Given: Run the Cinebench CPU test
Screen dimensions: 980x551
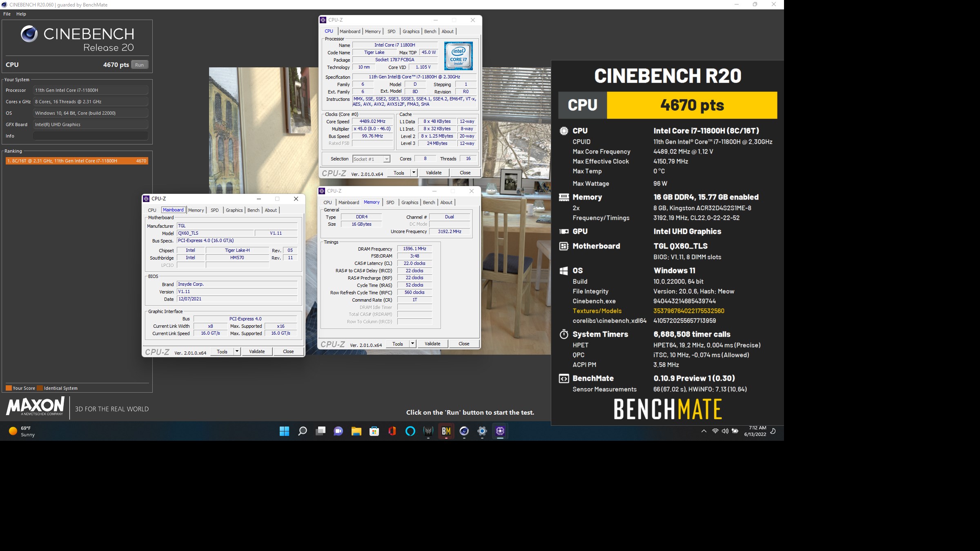Looking at the screenshot, I should click(140, 65).
